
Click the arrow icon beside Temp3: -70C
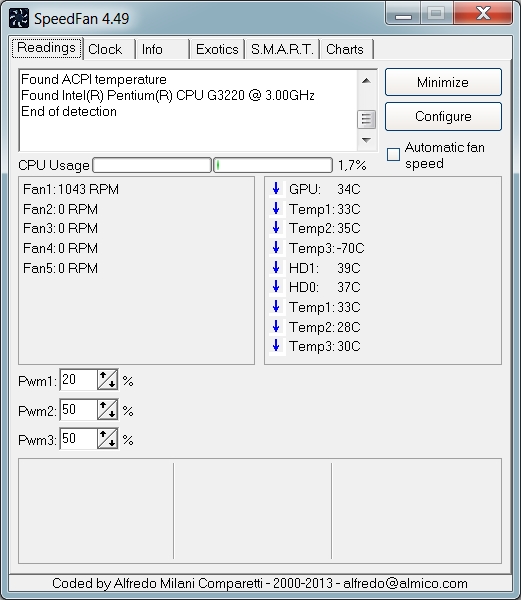pos(276,248)
